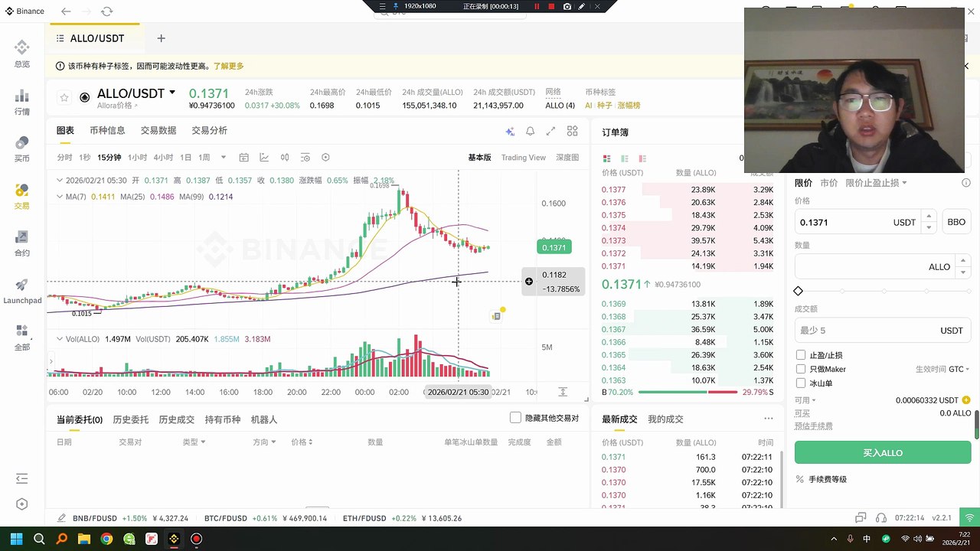This screenshot has width=980, height=551.
Task: Click the 买入ALLO buy button
Action: (883, 452)
